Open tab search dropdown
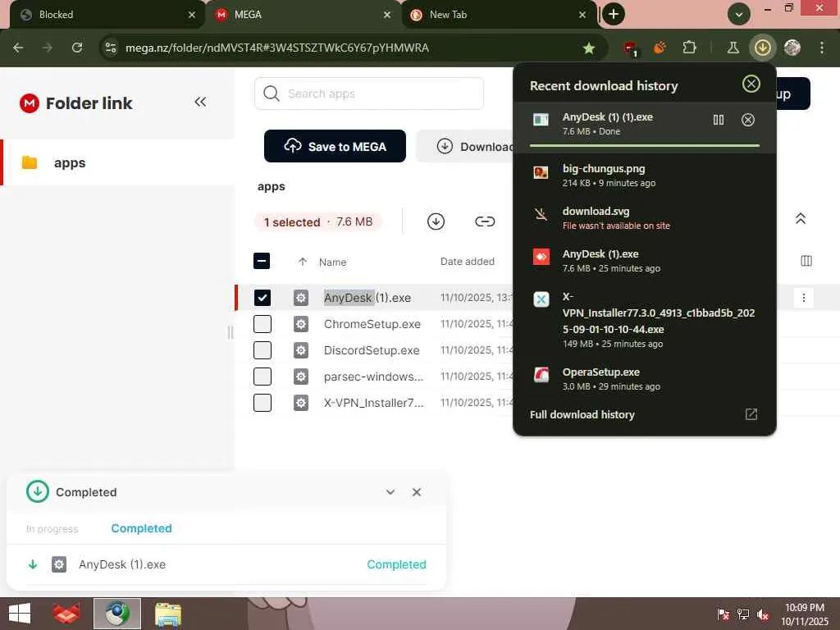Screen dimensions: 840x630 point(739,15)
